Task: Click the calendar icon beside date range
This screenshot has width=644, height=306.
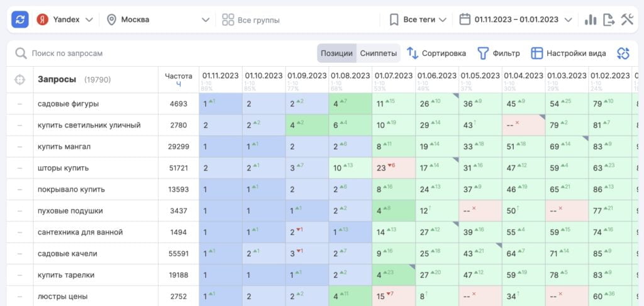Action: tap(465, 20)
